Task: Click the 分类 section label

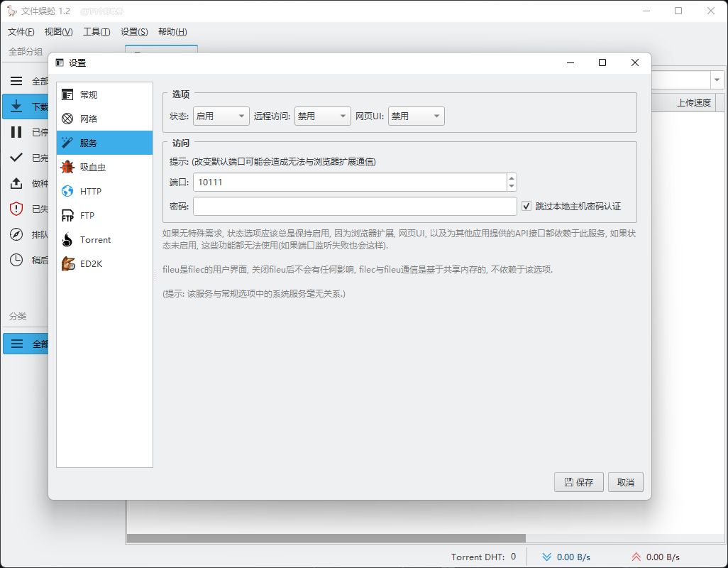Action: point(18,316)
